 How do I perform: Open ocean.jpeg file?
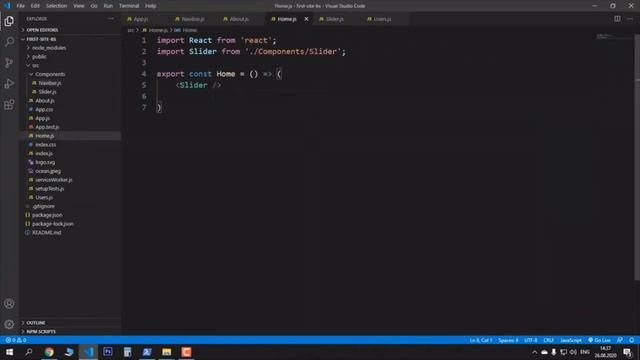48,171
